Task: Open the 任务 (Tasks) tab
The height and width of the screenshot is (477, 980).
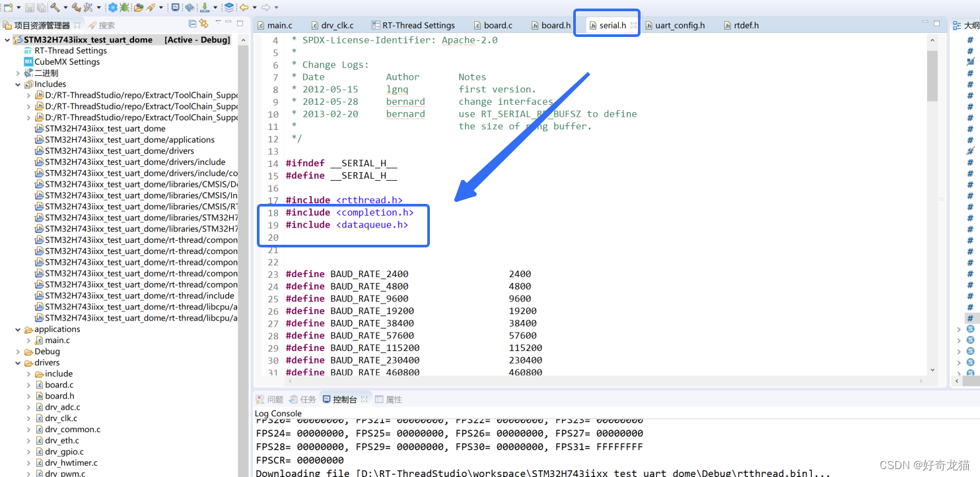Action: [x=302, y=399]
